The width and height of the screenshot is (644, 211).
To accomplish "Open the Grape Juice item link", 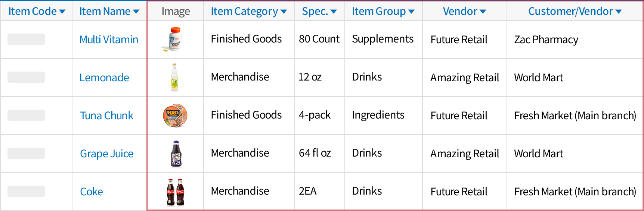I will pos(106,154).
